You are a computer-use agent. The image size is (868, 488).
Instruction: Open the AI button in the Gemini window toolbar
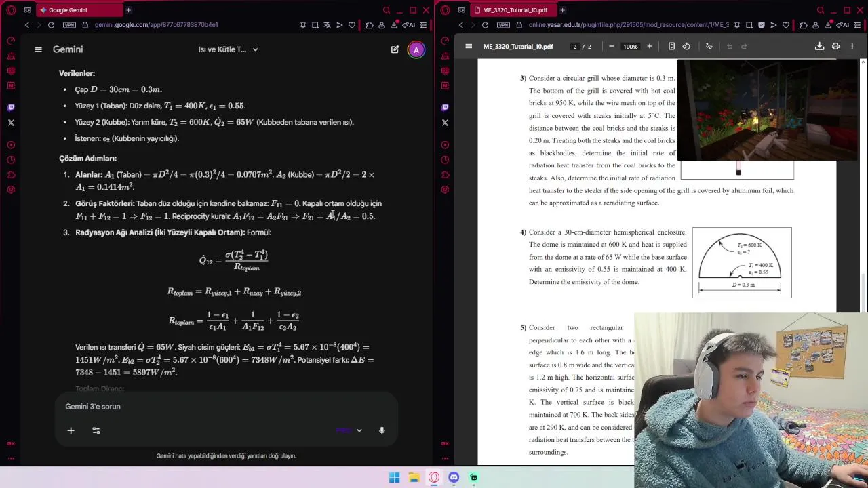pyautogui.click(x=410, y=25)
